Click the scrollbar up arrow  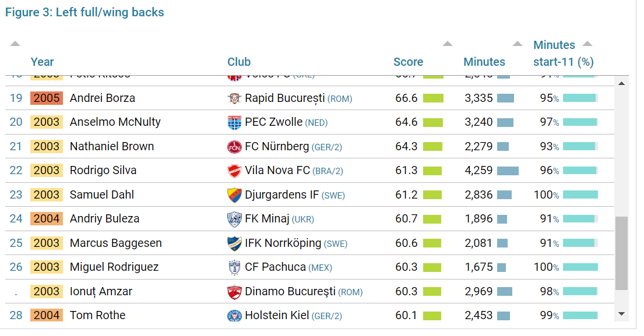[621, 84]
